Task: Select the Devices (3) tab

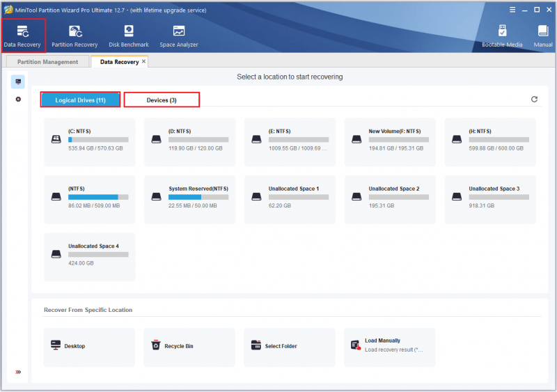Action: tap(162, 100)
